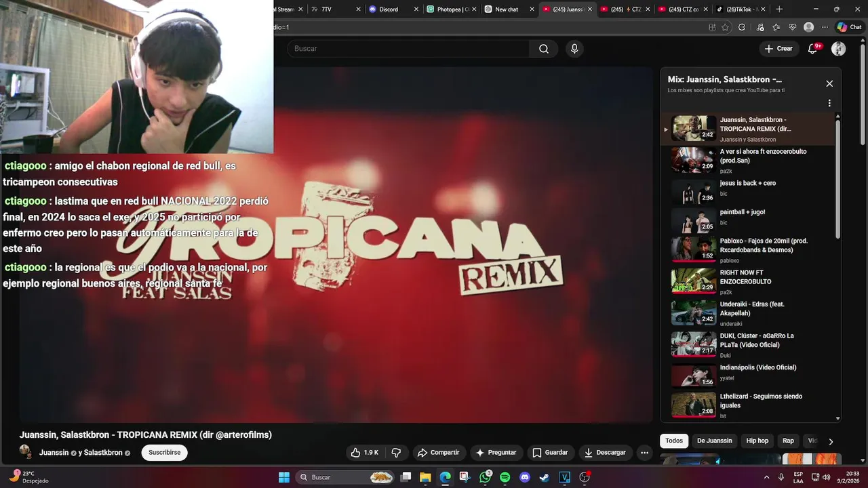
Task: Show hidden system tray icons chevron
Action: [767, 477]
